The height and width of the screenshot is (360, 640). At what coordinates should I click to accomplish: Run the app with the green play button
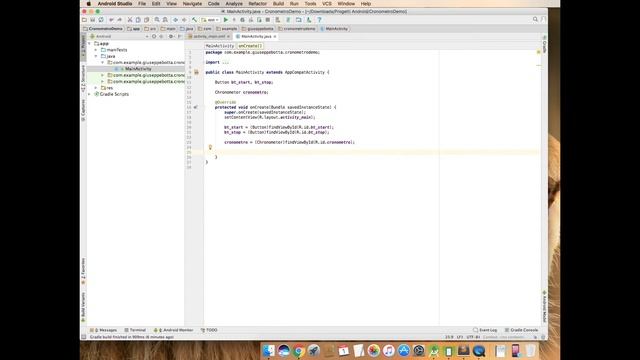coord(226,20)
